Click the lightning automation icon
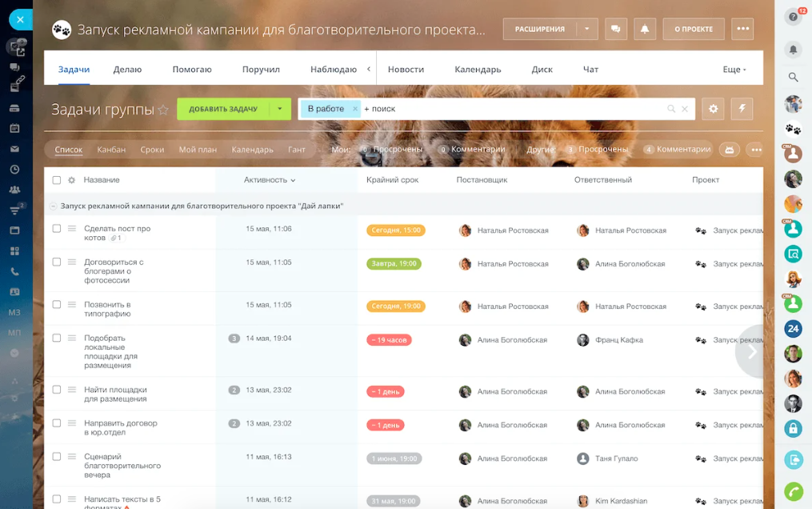The width and height of the screenshot is (812, 509). click(x=742, y=109)
